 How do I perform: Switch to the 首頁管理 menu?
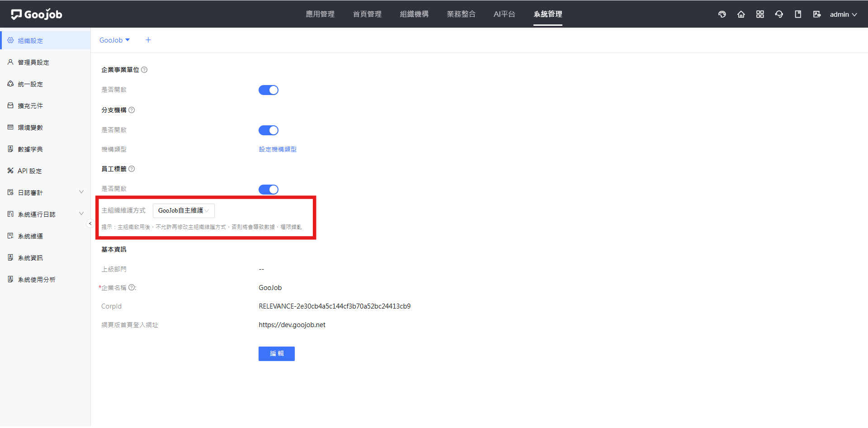coord(367,14)
